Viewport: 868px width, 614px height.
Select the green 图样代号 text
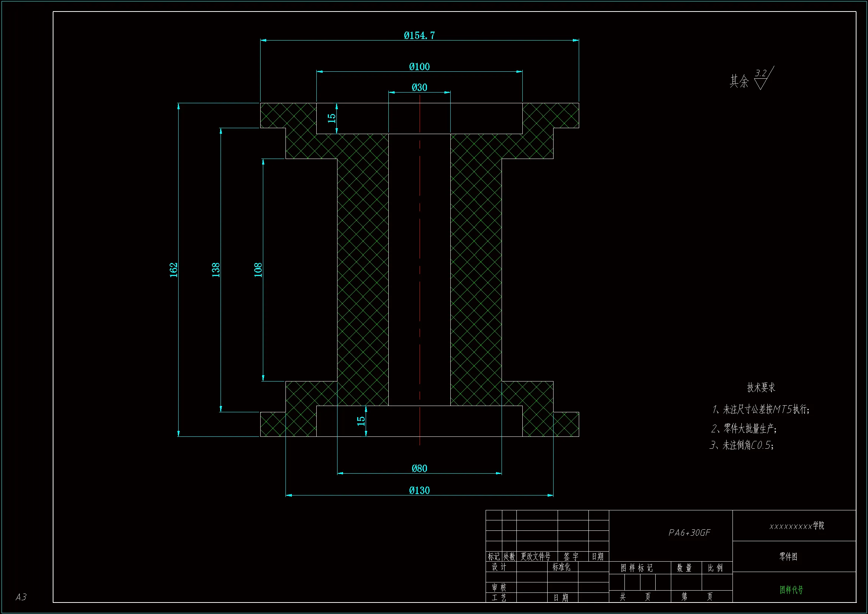click(791, 590)
